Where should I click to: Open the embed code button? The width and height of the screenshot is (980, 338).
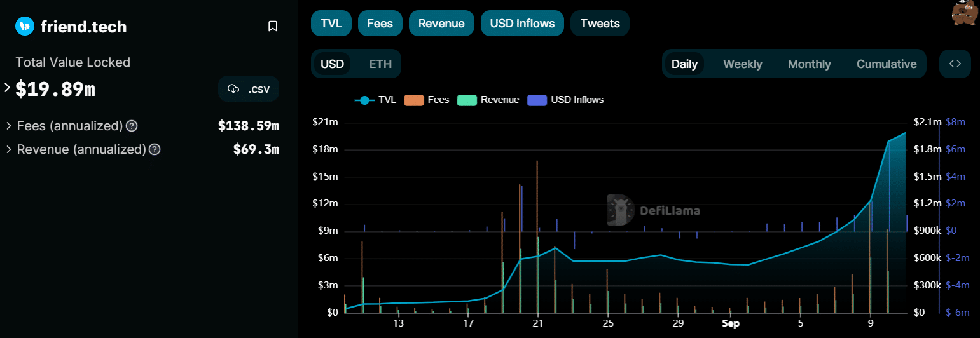(x=955, y=64)
